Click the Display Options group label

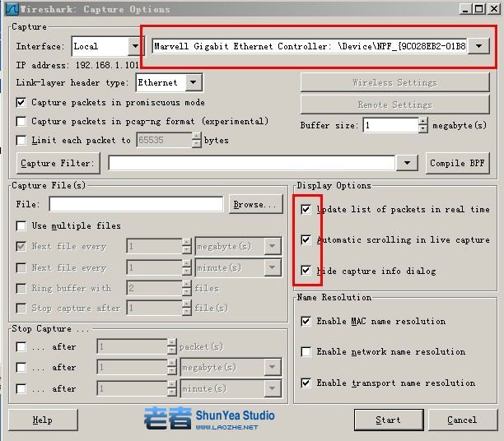334,186
